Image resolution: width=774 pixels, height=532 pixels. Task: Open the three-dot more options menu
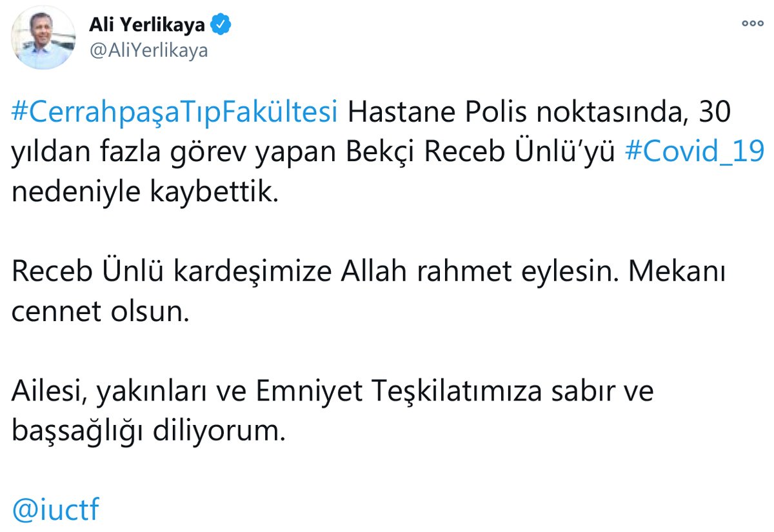(x=753, y=23)
